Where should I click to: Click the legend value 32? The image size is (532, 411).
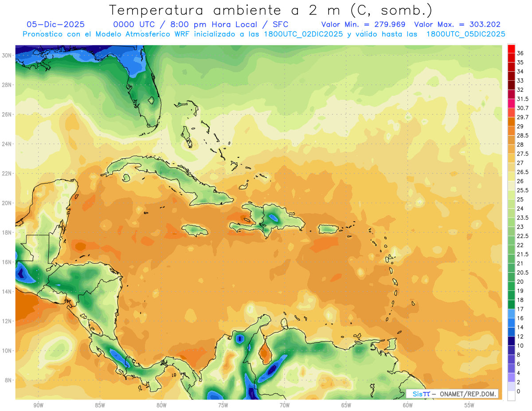coord(520,90)
